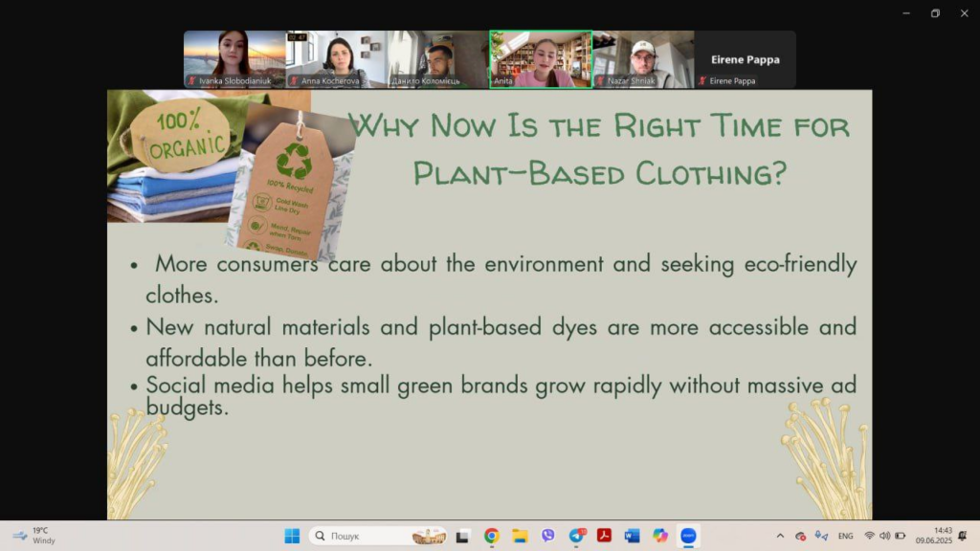
Task: Open the ENG language switcher
Action: coord(845,536)
